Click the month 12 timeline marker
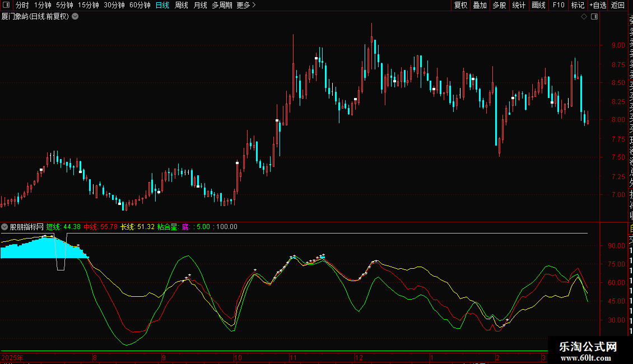633x364 pixels. point(359,357)
